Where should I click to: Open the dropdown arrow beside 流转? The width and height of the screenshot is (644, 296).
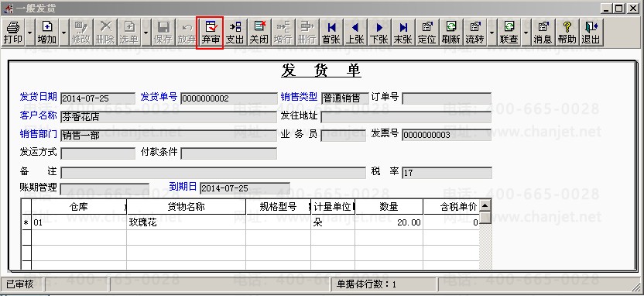[492, 32]
